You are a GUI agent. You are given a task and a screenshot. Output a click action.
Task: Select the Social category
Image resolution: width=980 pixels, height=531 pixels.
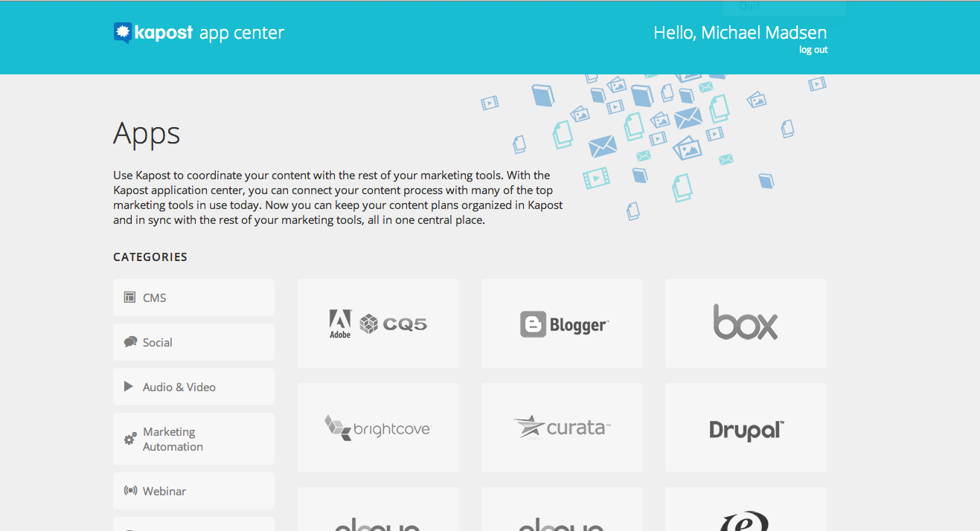tap(193, 342)
